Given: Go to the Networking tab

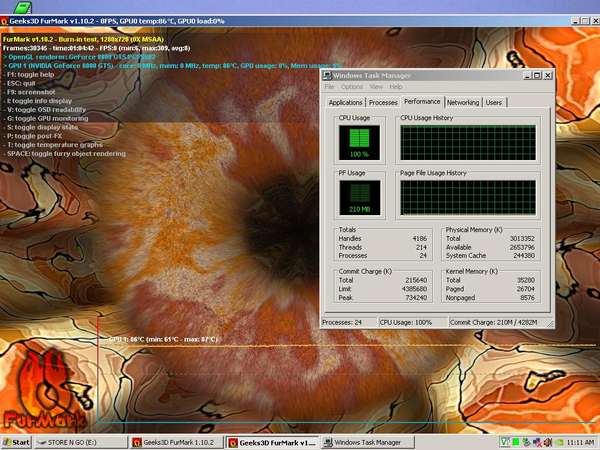Looking at the screenshot, I should (x=463, y=103).
